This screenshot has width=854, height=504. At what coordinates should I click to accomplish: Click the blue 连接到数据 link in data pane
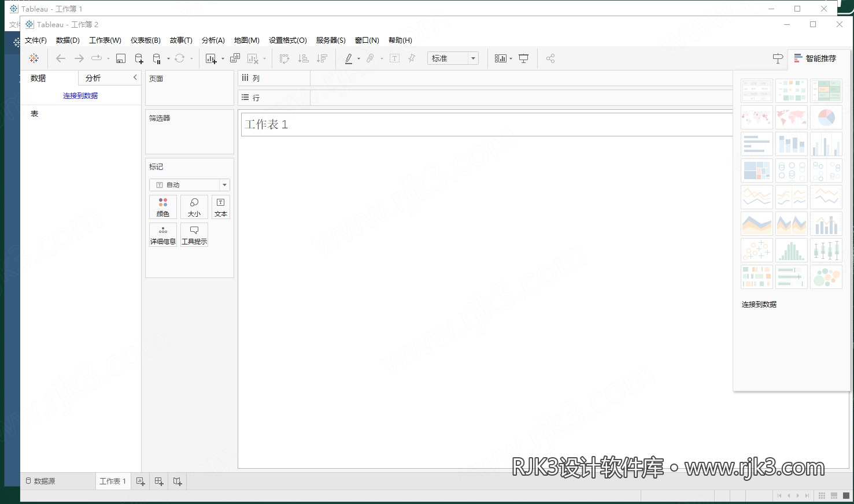click(x=80, y=96)
